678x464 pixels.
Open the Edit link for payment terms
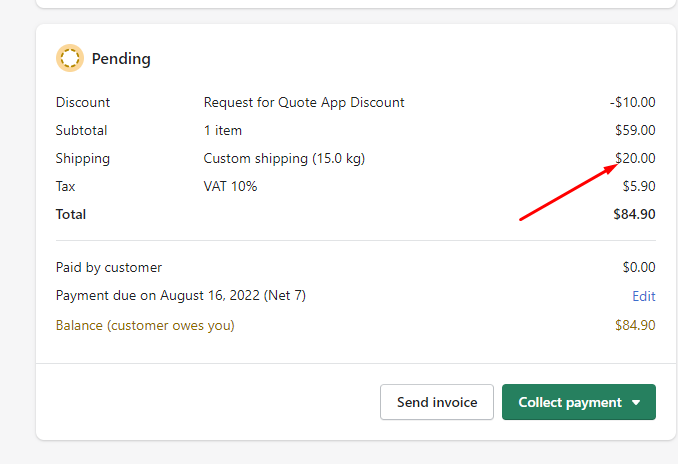tap(644, 296)
